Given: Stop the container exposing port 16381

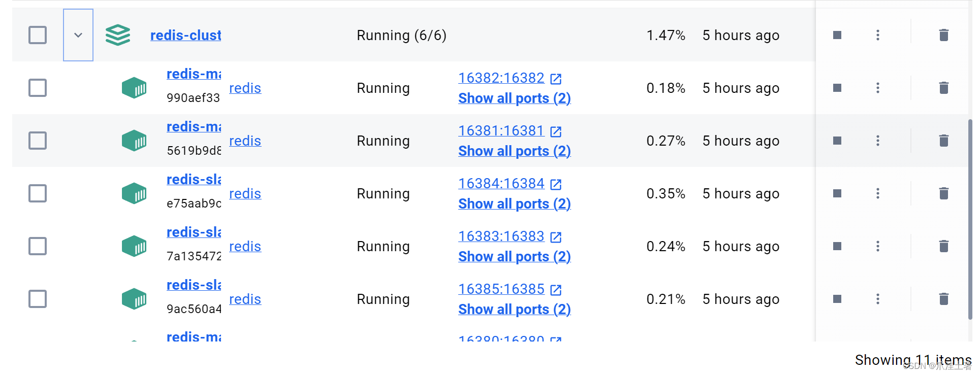Looking at the screenshot, I should click(x=837, y=141).
